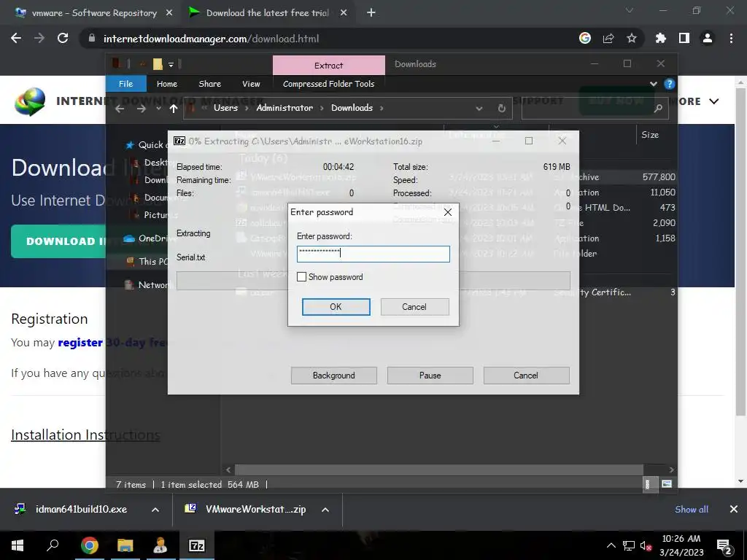Open Chrome extensions puzzle icon
747x560 pixels.
pos(661,39)
